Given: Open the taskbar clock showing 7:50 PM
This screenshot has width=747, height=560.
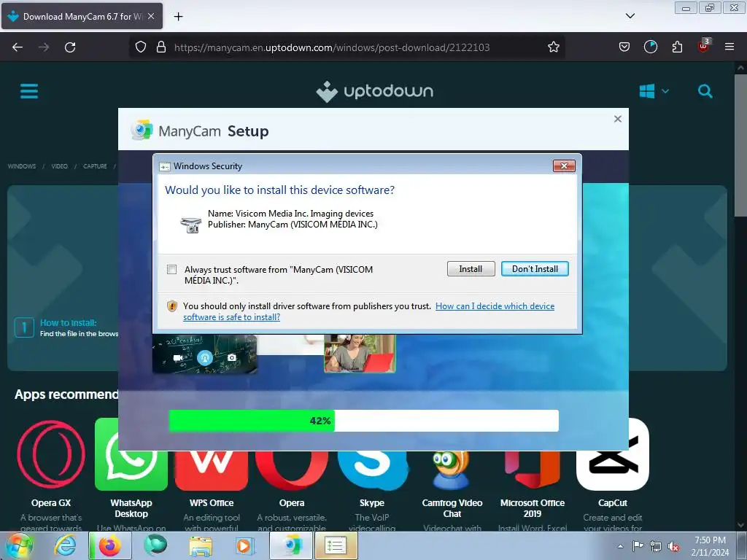Looking at the screenshot, I should (710, 546).
